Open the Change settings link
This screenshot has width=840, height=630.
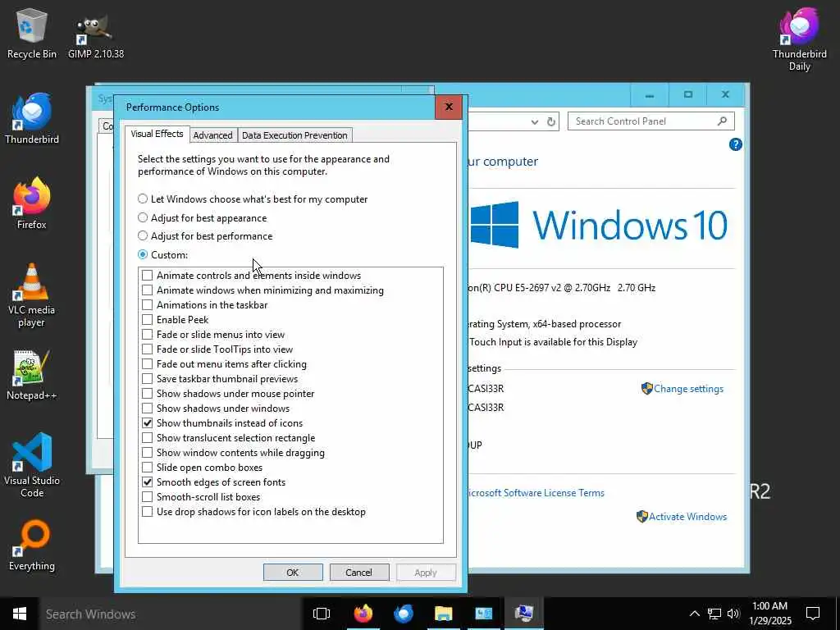(x=688, y=389)
